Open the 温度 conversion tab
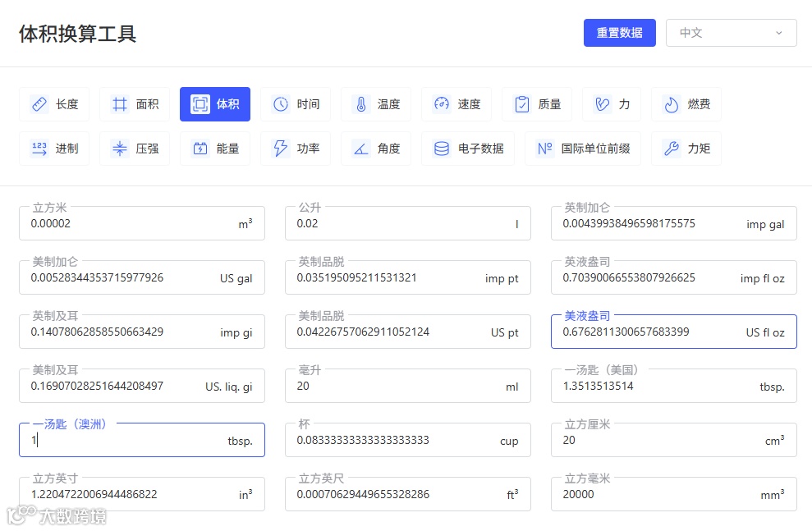Viewport: 812px width, 531px height. 375,104
